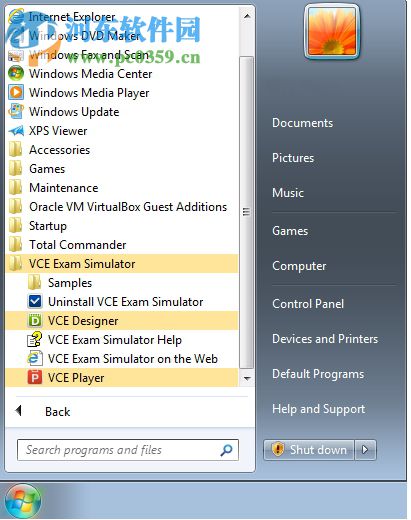Click the search magnifier icon
The width and height of the screenshot is (411, 520).
pos(226,450)
